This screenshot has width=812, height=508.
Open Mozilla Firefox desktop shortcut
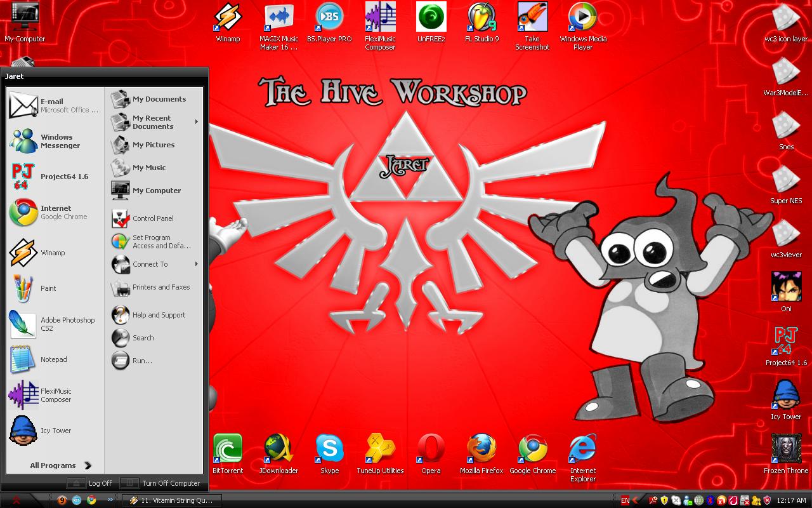tap(481, 453)
